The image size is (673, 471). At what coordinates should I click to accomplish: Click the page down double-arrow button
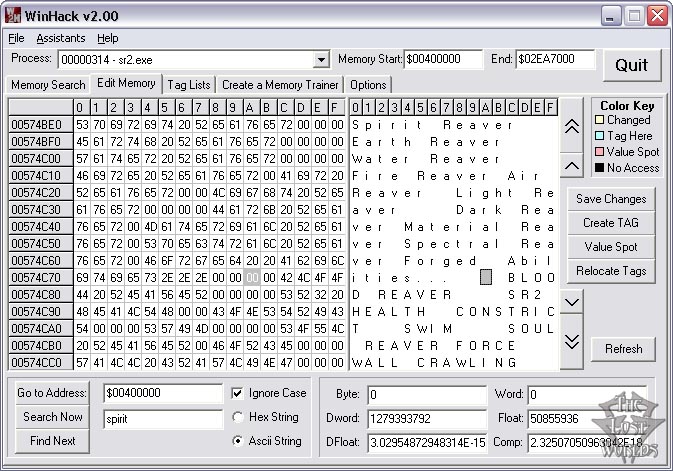point(572,342)
